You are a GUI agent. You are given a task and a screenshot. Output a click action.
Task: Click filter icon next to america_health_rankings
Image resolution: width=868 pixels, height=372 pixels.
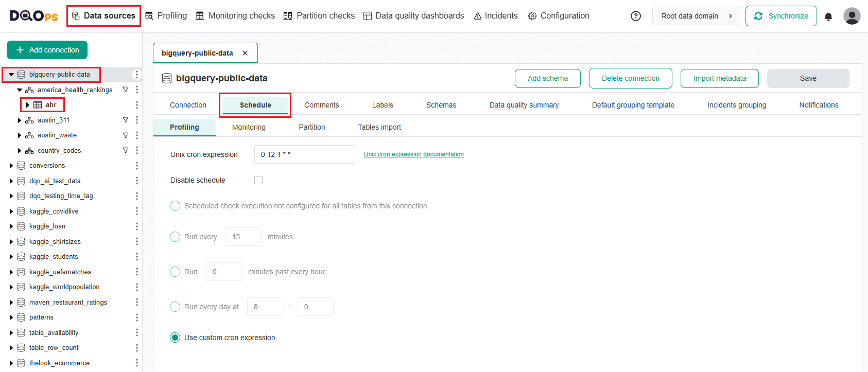tap(126, 90)
